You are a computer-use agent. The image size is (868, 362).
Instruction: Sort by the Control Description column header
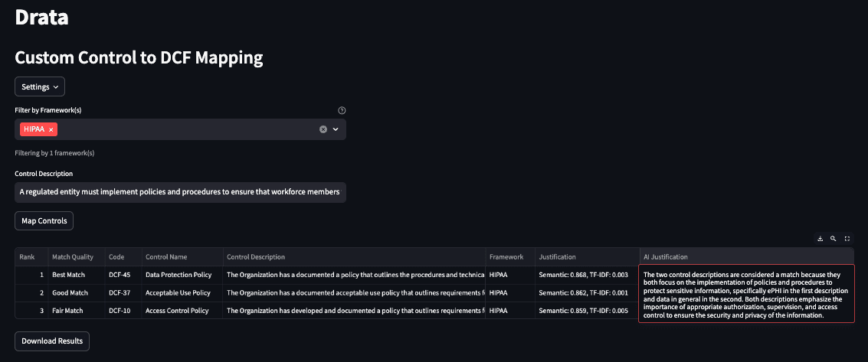click(x=354, y=257)
